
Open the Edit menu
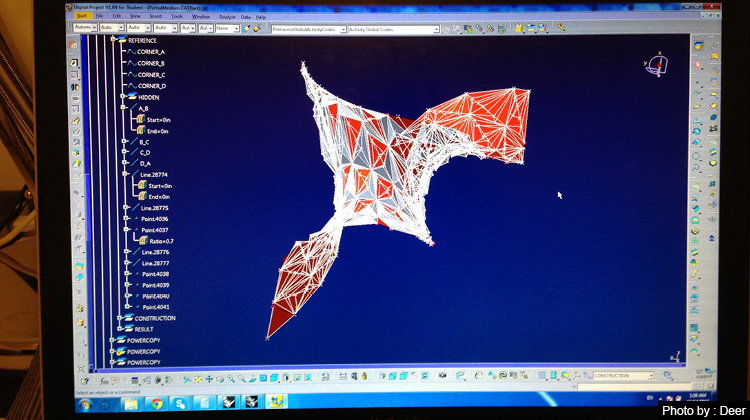click(x=116, y=16)
